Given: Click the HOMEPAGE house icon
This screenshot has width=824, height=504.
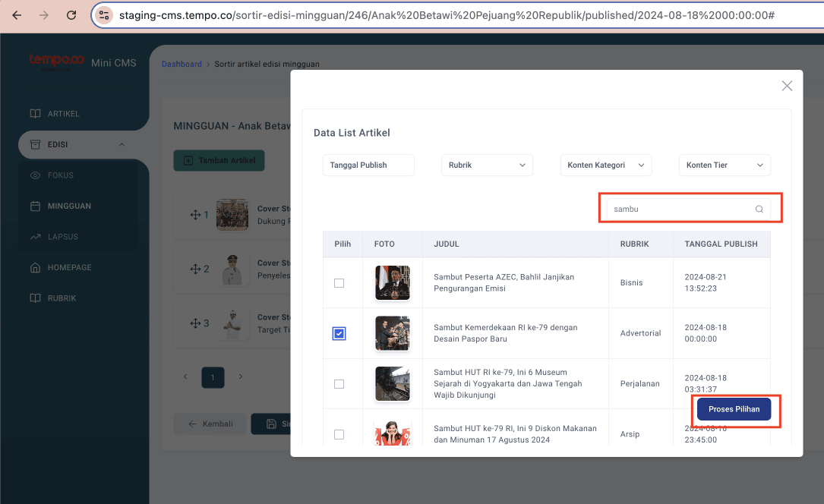Looking at the screenshot, I should 35,267.
